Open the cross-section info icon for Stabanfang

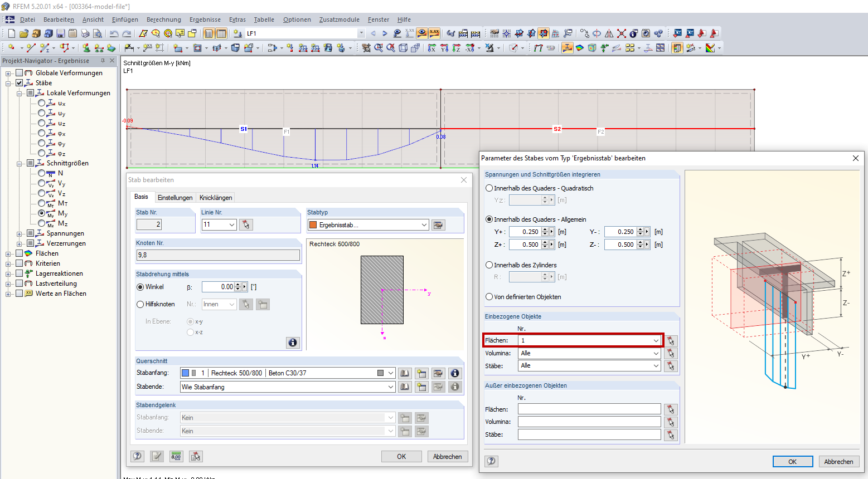[455, 373]
